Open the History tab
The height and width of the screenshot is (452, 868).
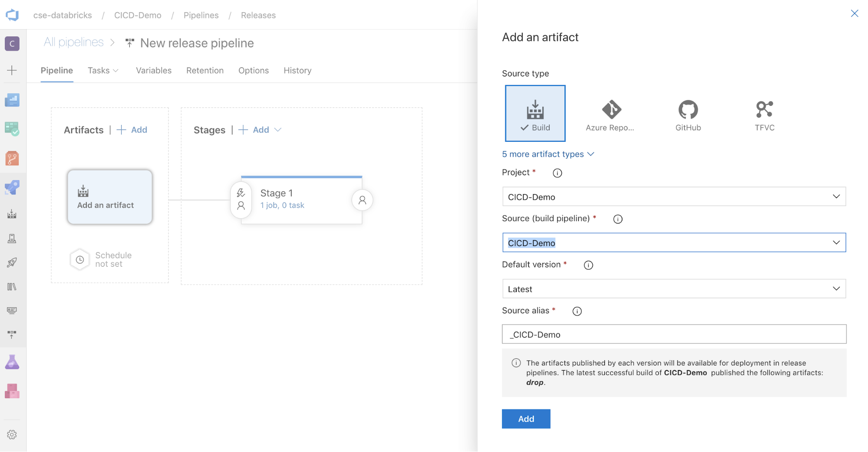point(297,70)
